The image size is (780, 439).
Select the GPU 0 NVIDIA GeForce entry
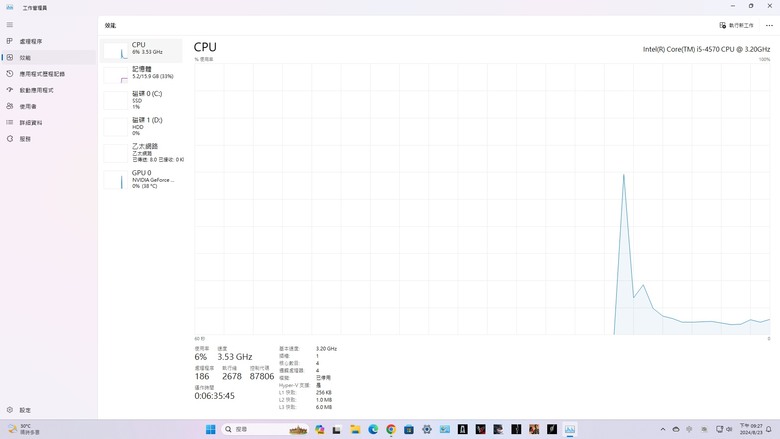(x=141, y=179)
